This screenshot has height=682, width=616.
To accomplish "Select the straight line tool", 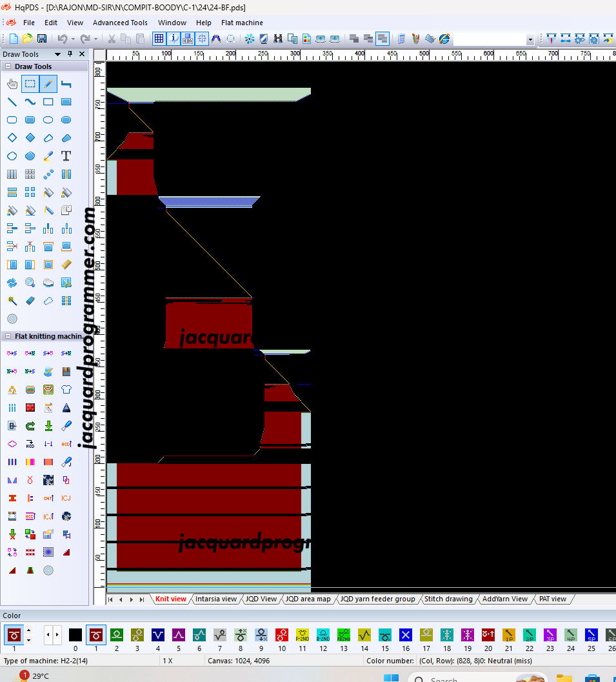I will point(12,102).
